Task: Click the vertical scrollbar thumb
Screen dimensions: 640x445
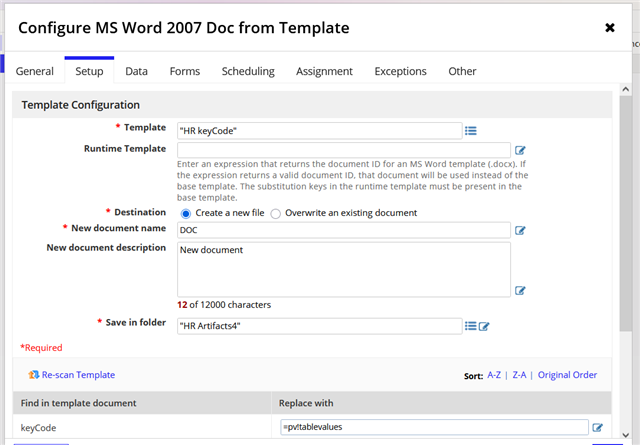Action: pyautogui.click(x=626, y=214)
